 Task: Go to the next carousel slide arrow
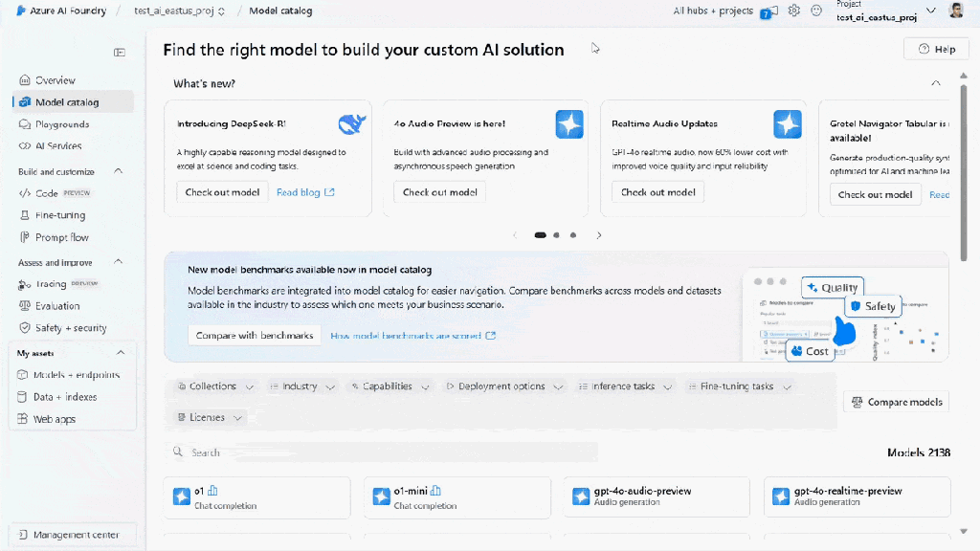[599, 235]
